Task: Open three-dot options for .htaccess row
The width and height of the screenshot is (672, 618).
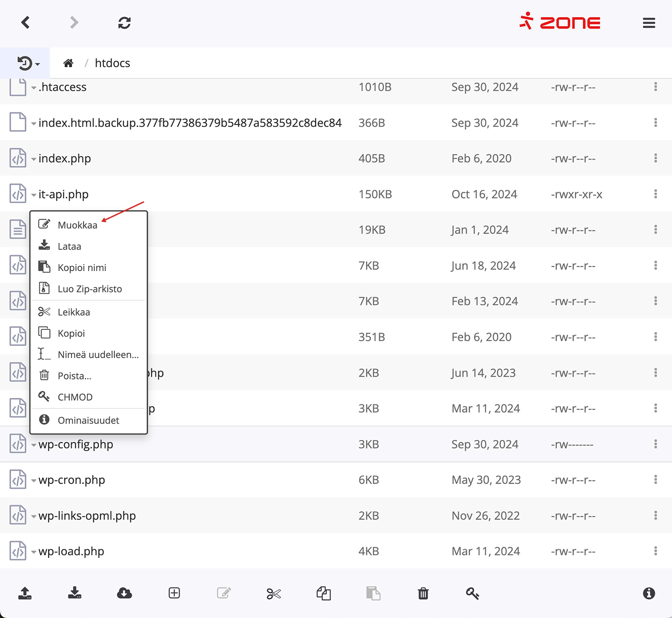Action: 655,87
